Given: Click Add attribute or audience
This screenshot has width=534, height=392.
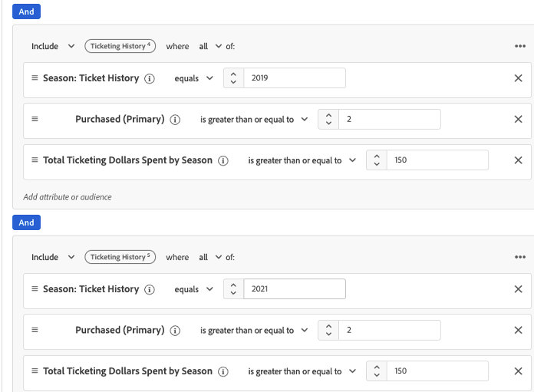Looking at the screenshot, I should (68, 197).
